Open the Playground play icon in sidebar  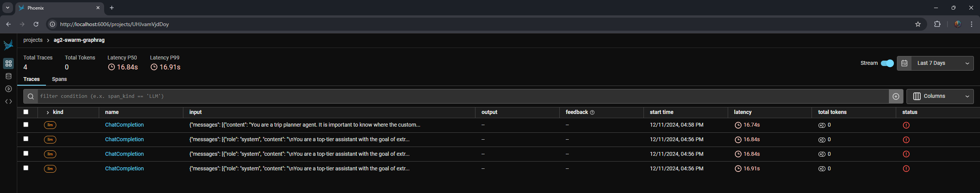coord(8,89)
